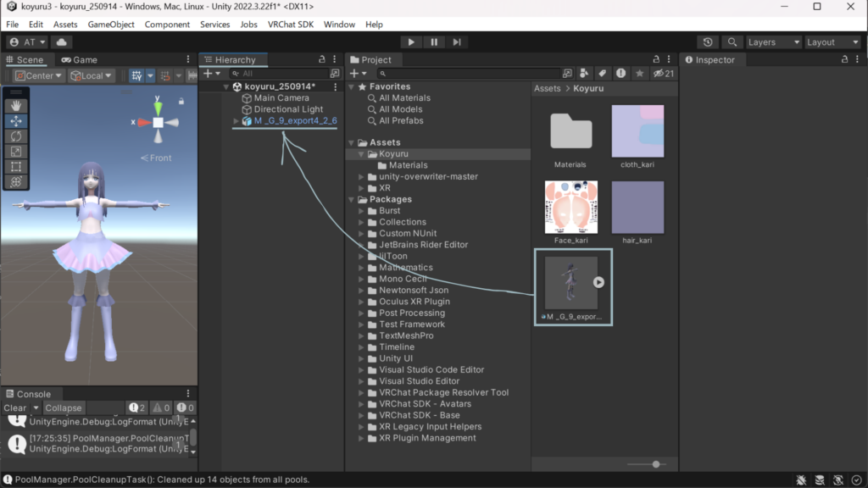Open the Layout dropdown
The width and height of the screenshot is (868, 488).
[832, 42]
